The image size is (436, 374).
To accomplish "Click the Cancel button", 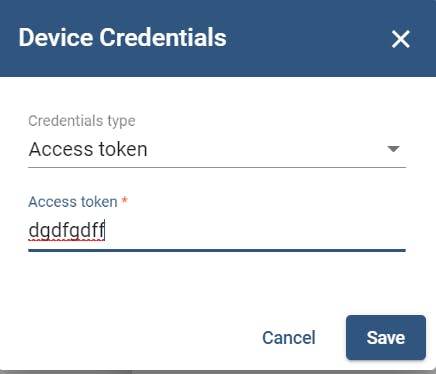I will pos(289,338).
